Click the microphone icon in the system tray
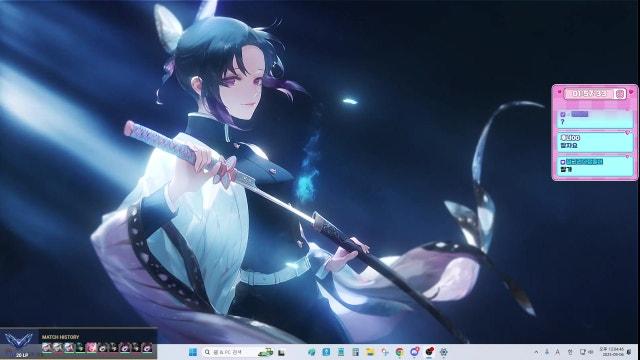 (547, 352)
